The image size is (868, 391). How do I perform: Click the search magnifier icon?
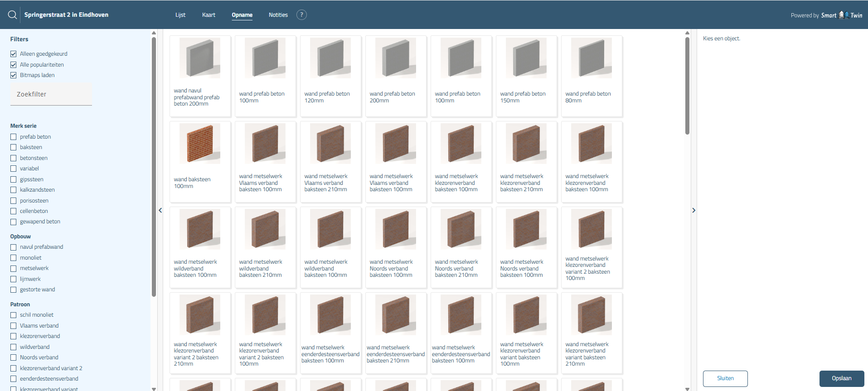(x=12, y=15)
